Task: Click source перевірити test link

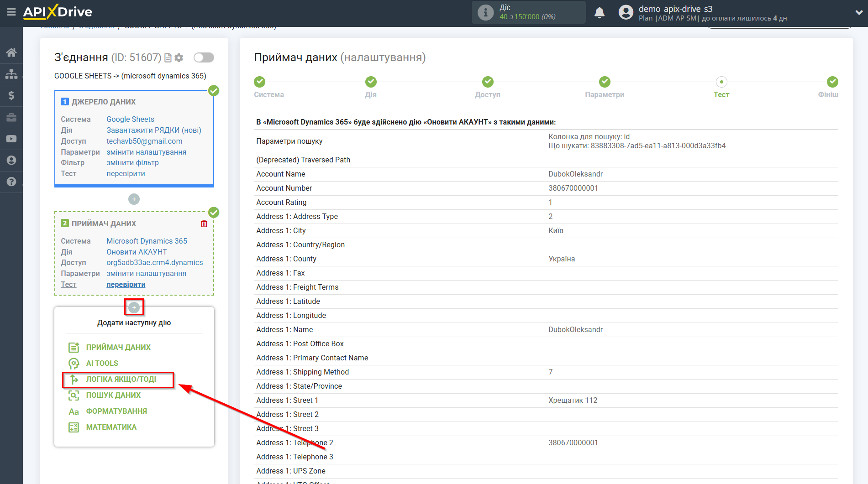Action: click(126, 173)
